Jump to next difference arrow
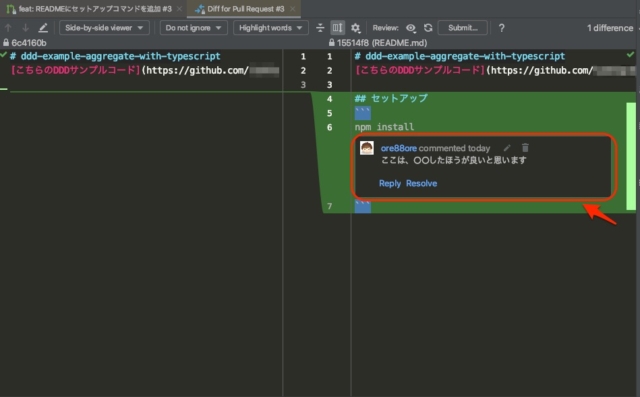This screenshot has width=640, height=397. click(x=25, y=28)
